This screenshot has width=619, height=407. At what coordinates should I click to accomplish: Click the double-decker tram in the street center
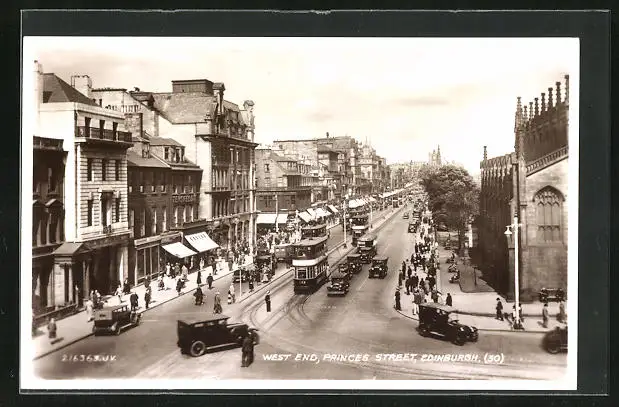311,264
